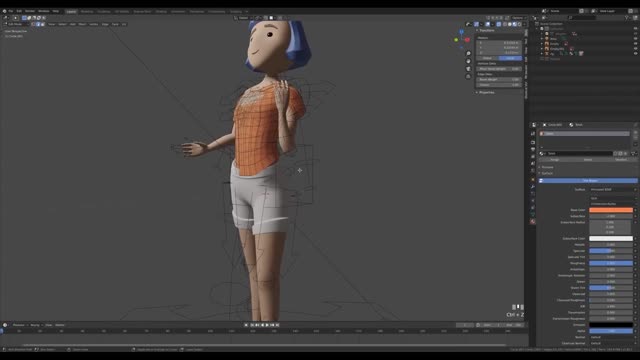
Task: Toggle X-ray viewport mode
Action: pos(498,24)
